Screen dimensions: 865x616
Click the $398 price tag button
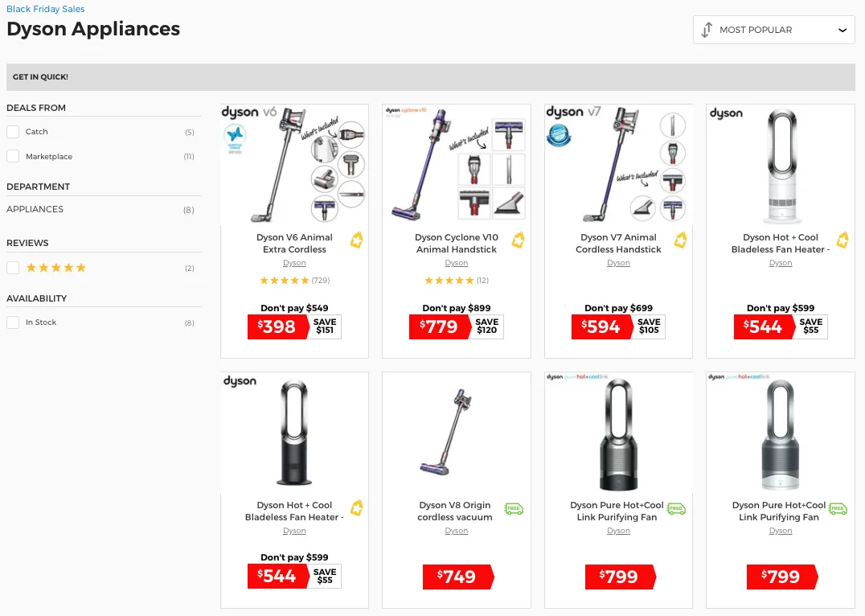(278, 327)
